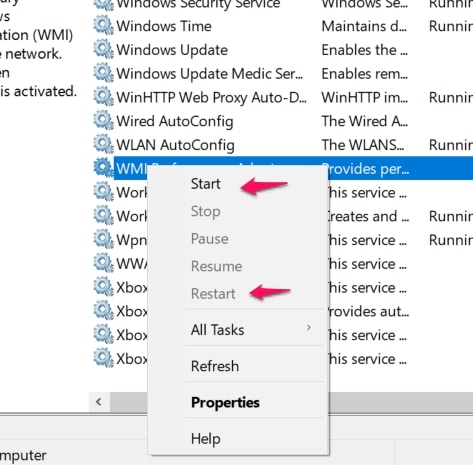Click the All Tasks submenu arrow
473x465 pixels.
click(x=309, y=328)
